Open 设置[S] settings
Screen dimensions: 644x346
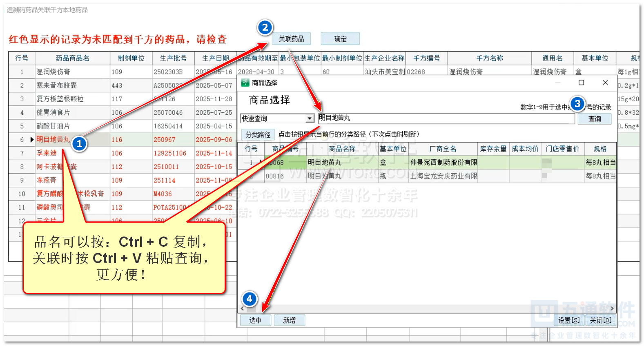click(568, 320)
